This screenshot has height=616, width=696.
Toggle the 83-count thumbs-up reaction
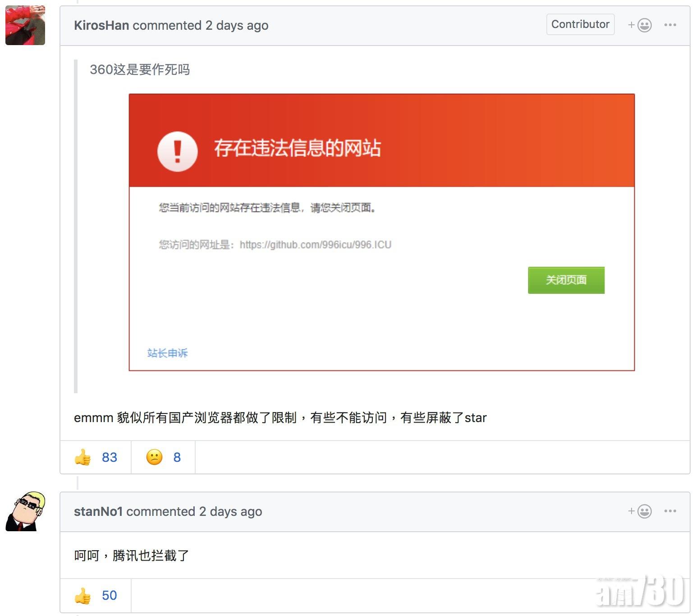pos(96,457)
